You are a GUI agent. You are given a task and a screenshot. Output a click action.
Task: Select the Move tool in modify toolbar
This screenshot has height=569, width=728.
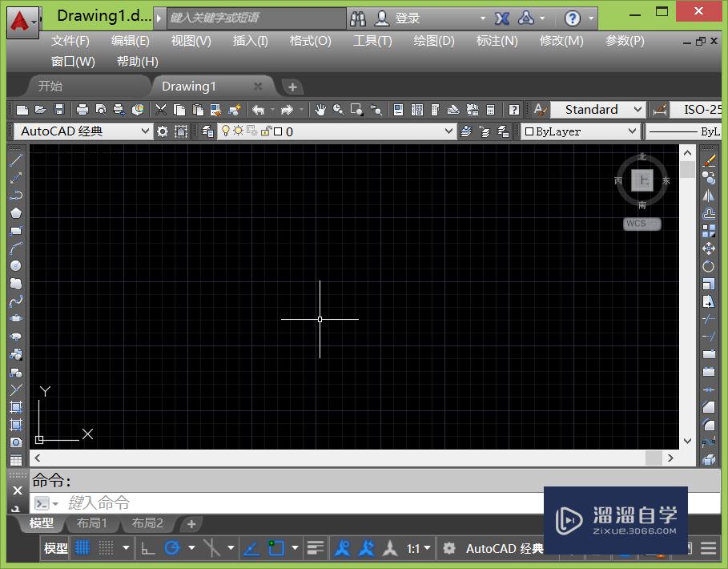pyautogui.click(x=709, y=248)
